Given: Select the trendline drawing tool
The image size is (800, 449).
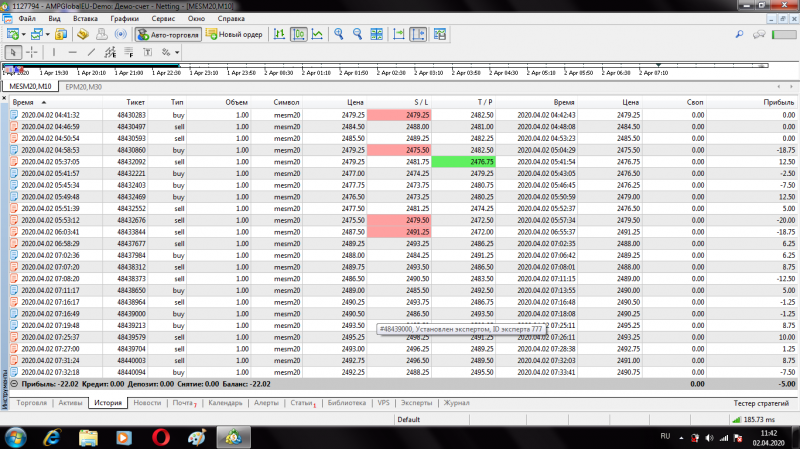Looking at the screenshot, I should coord(91,52).
